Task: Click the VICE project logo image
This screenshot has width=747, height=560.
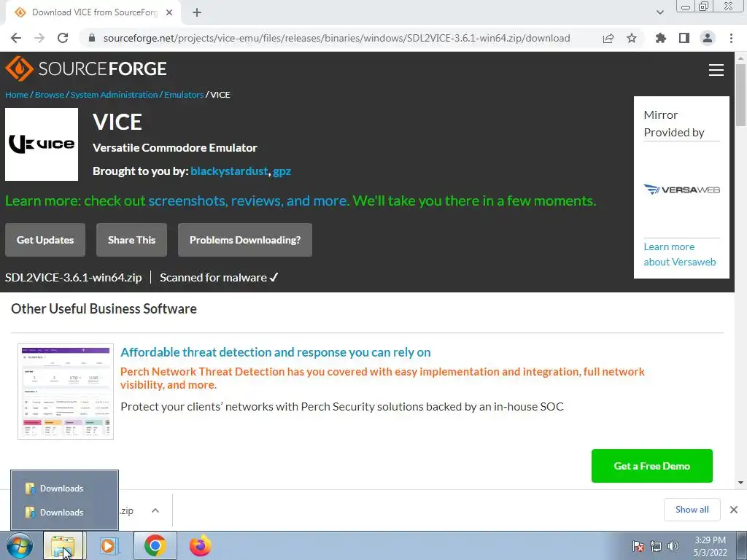Action: point(42,144)
